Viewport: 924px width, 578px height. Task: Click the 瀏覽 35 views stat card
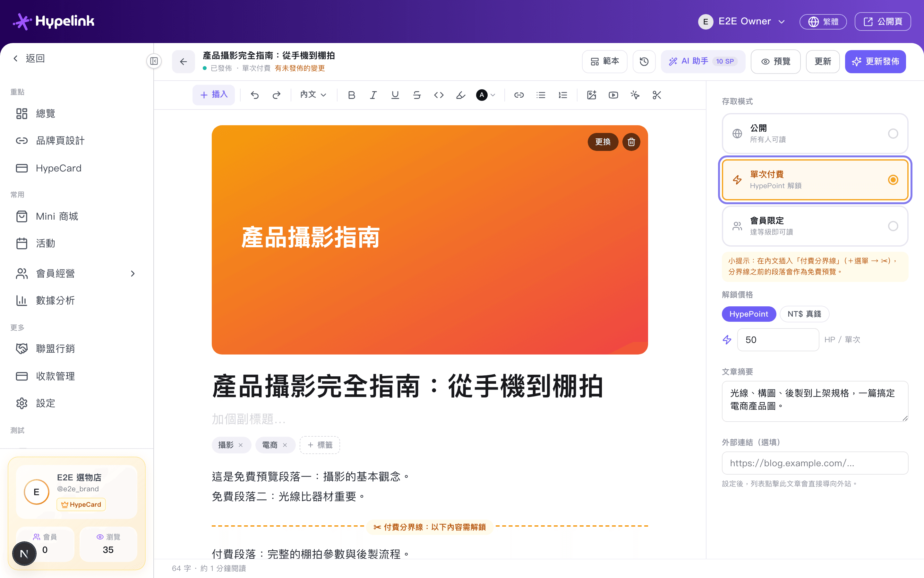tap(108, 544)
